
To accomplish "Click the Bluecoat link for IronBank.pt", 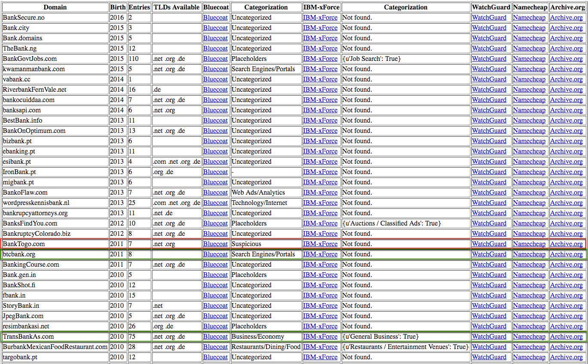I will 215,172.
